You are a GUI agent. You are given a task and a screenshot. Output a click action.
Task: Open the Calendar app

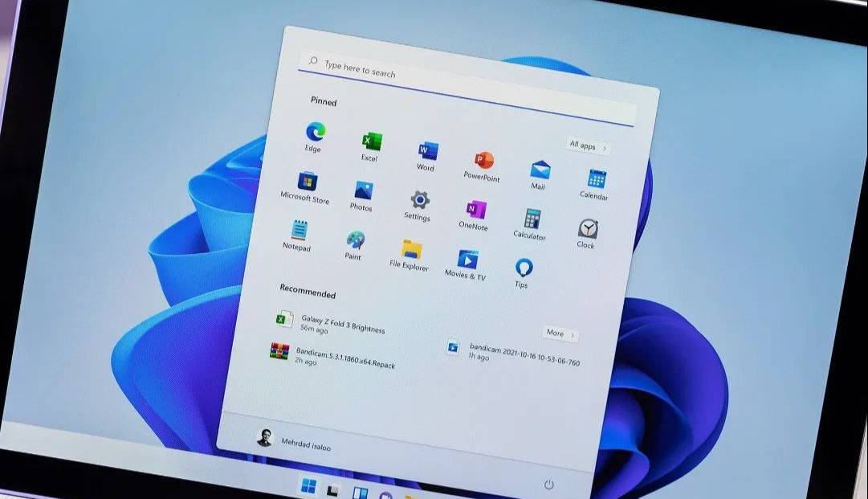coord(596,180)
